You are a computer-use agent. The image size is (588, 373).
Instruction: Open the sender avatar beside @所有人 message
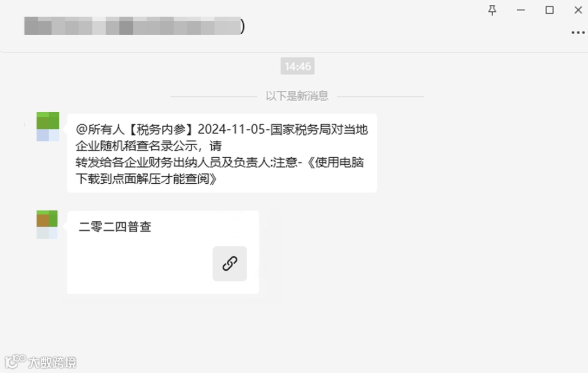47,127
